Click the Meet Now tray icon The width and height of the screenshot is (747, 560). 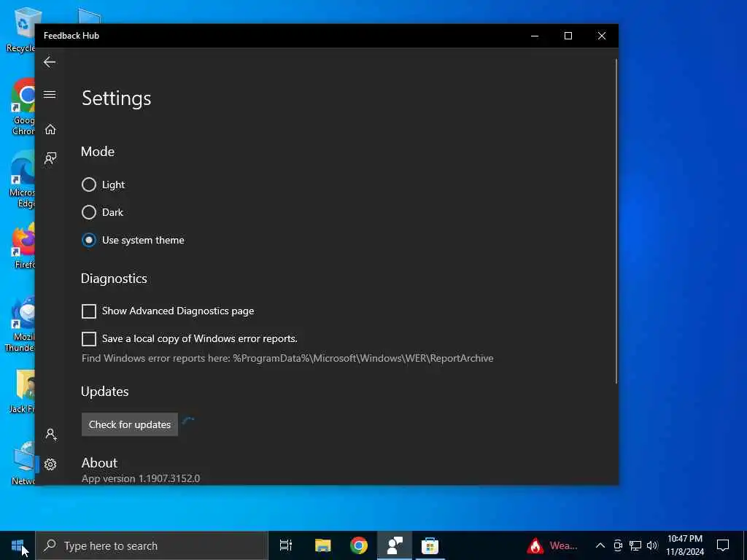(618, 545)
